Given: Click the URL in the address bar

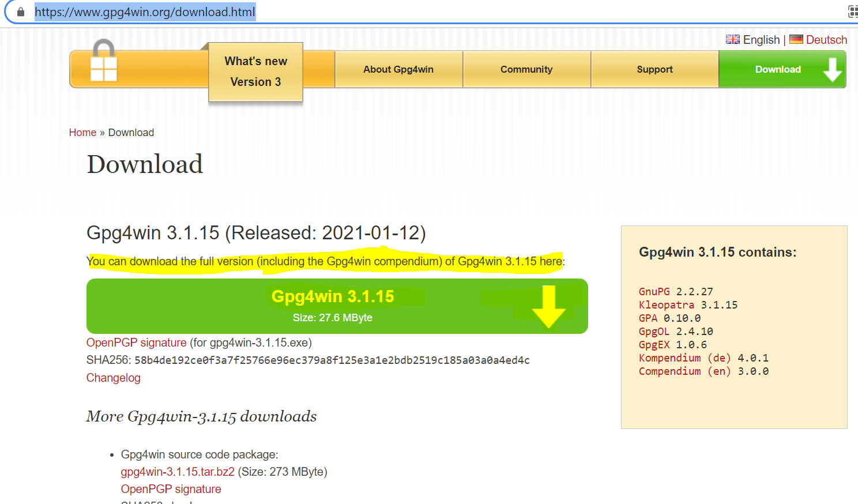Looking at the screenshot, I should [x=145, y=12].
